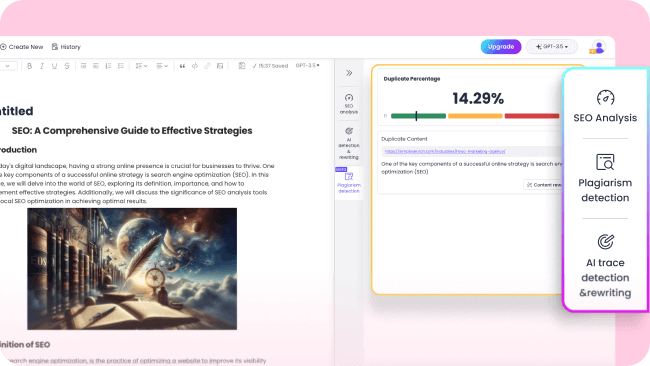Click the SEO Analysis feature card
Viewport: 650px width, 366px height.
pyautogui.click(x=605, y=107)
